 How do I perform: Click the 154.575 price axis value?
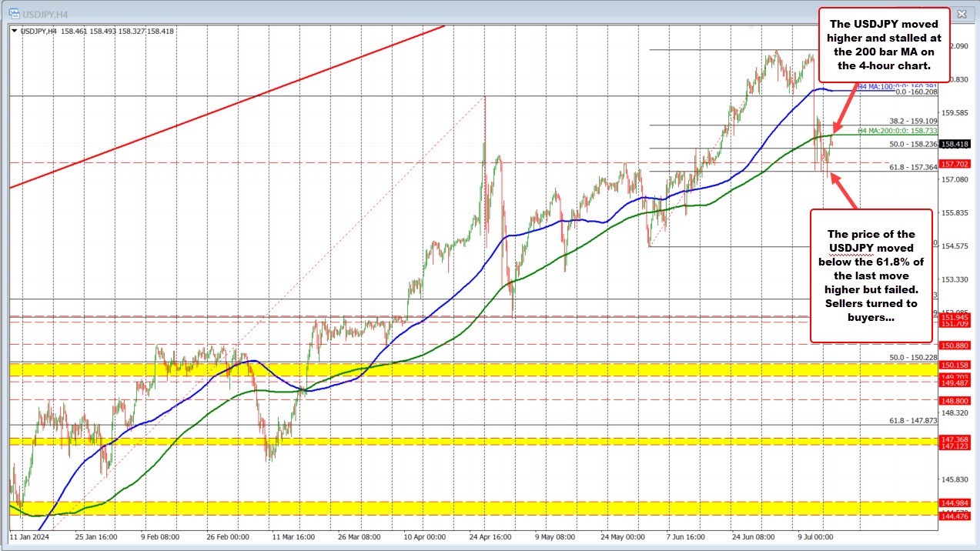click(x=955, y=246)
